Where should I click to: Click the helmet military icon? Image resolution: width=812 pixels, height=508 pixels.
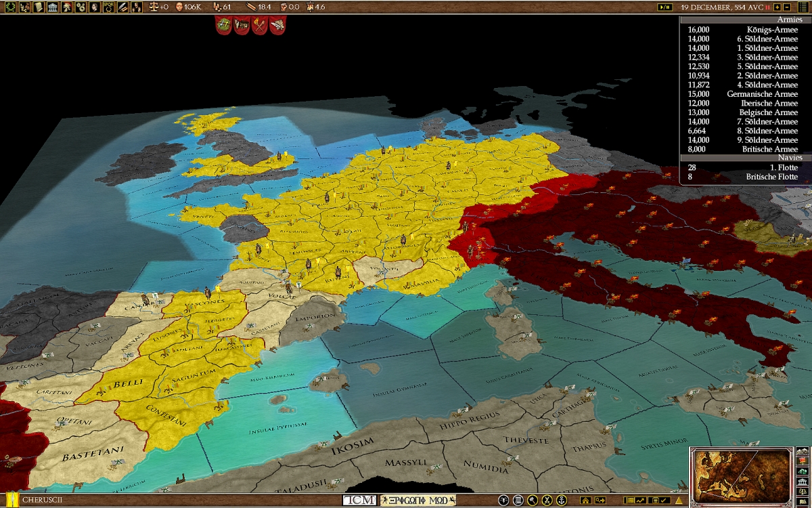pyautogui.click(x=65, y=7)
